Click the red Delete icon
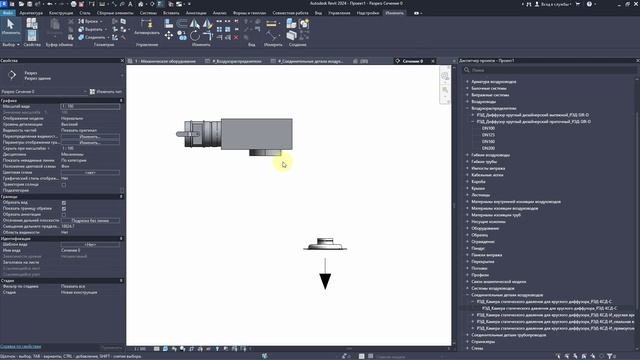 pyautogui.click(x=236, y=37)
